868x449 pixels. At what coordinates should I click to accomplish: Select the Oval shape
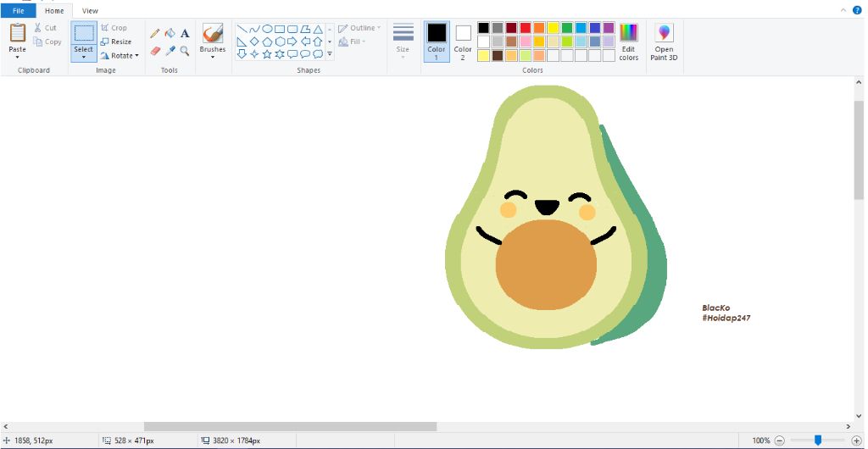coord(267,30)
